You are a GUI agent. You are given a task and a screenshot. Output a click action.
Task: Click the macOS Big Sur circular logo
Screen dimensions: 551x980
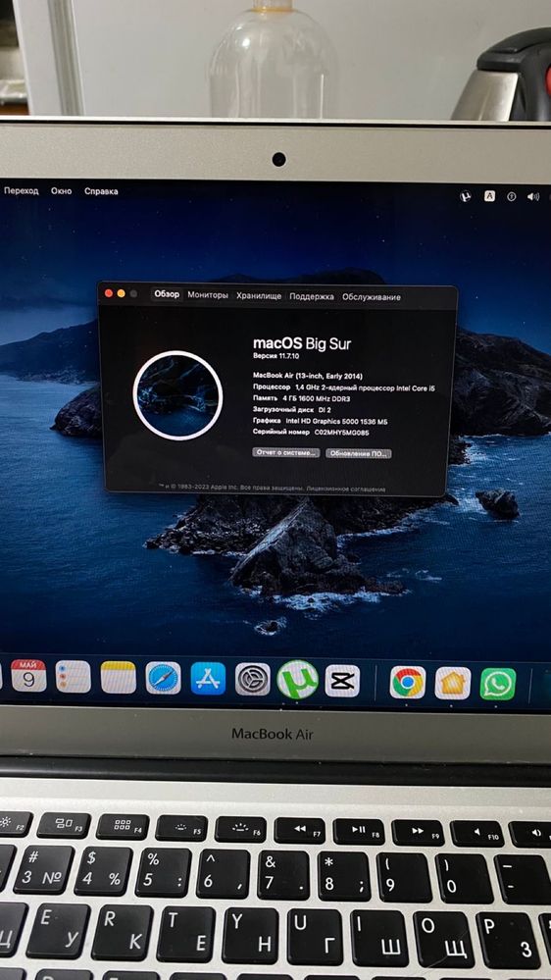(178, 395)
